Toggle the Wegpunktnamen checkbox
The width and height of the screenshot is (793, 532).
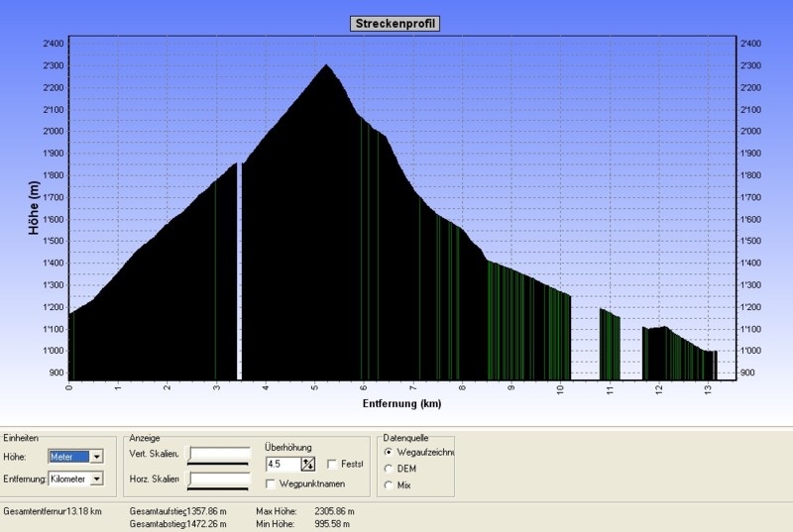point(271,483)
